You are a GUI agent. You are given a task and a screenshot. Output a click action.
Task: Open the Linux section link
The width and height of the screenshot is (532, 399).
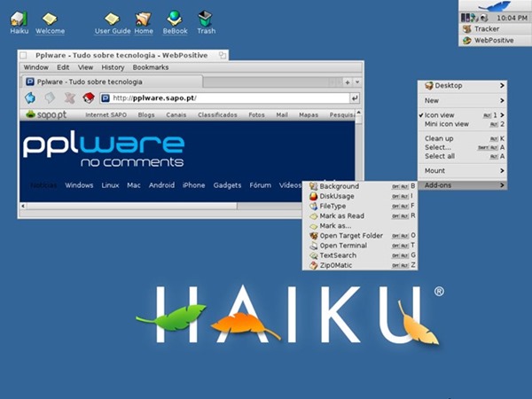coord(110,185)
